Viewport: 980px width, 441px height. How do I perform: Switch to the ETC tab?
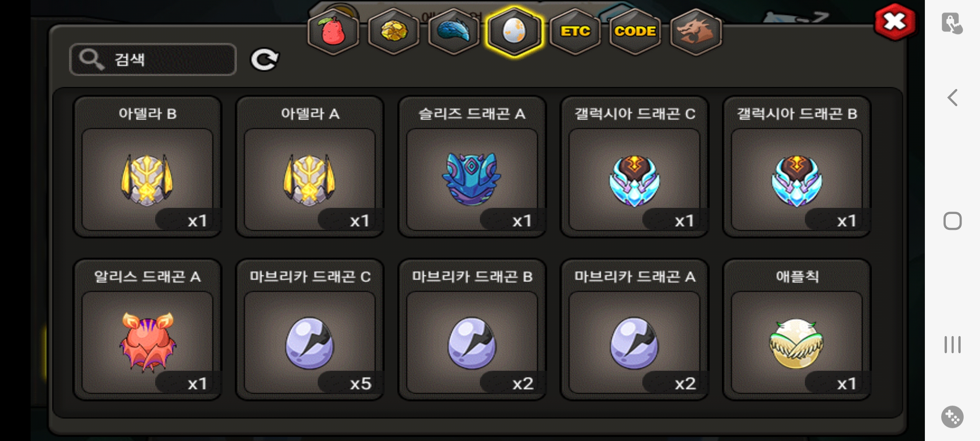click(575, 32)
